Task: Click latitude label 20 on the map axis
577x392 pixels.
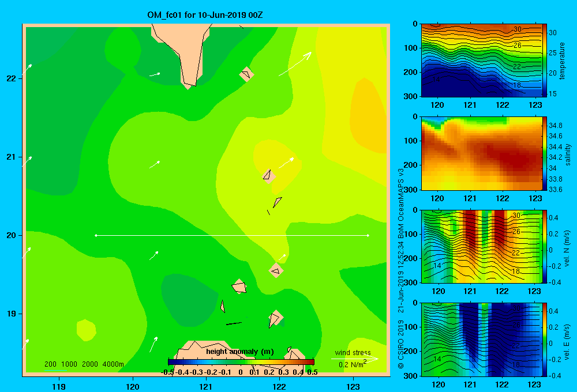Action: pos(12,235)
